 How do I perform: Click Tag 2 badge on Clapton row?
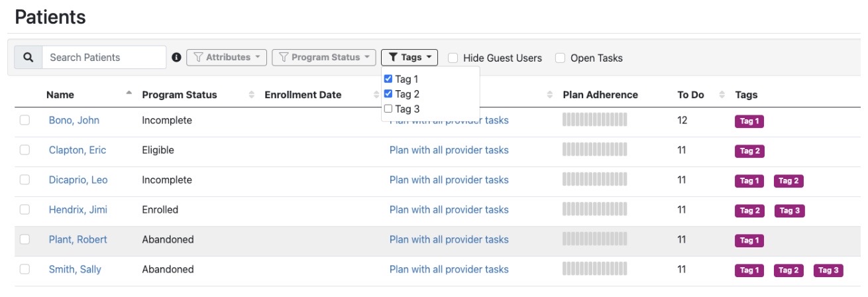(x=749, y=150)
